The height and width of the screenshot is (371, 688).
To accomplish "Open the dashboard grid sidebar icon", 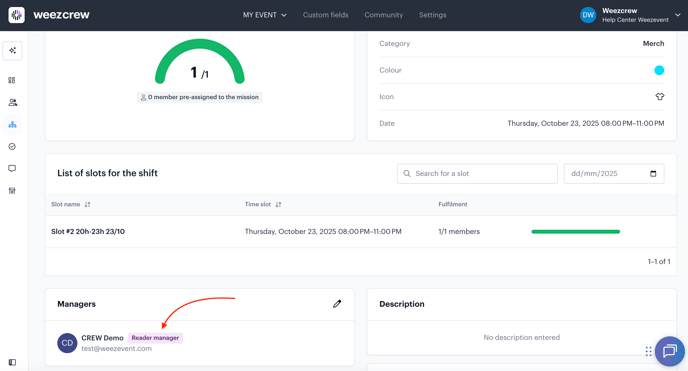I will coord(12,80).
